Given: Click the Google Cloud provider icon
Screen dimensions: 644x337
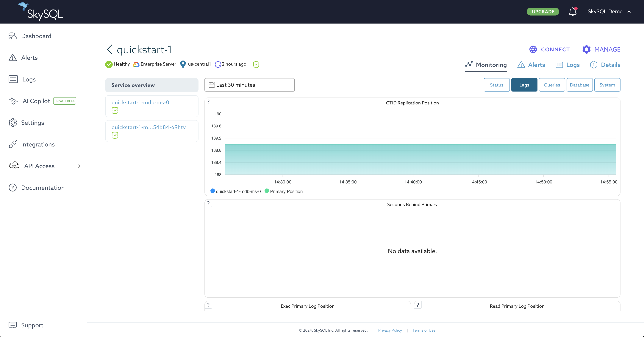Looking at the screenshot, I should point(136,64).
